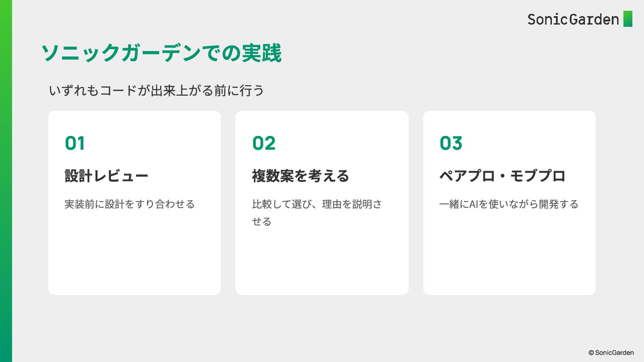Viewport: 644px width, 362px height.
Task: Click the number 01 on first card
Action: [75, 143]
